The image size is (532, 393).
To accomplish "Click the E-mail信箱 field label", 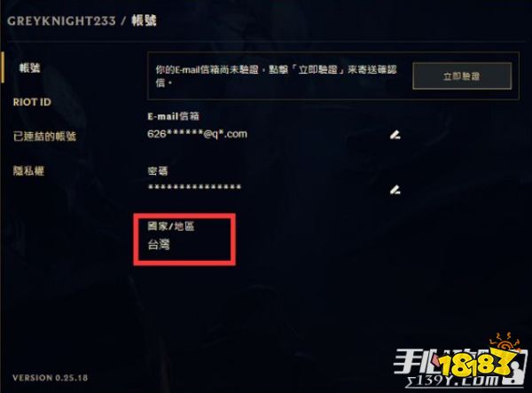I will (174, 116).
